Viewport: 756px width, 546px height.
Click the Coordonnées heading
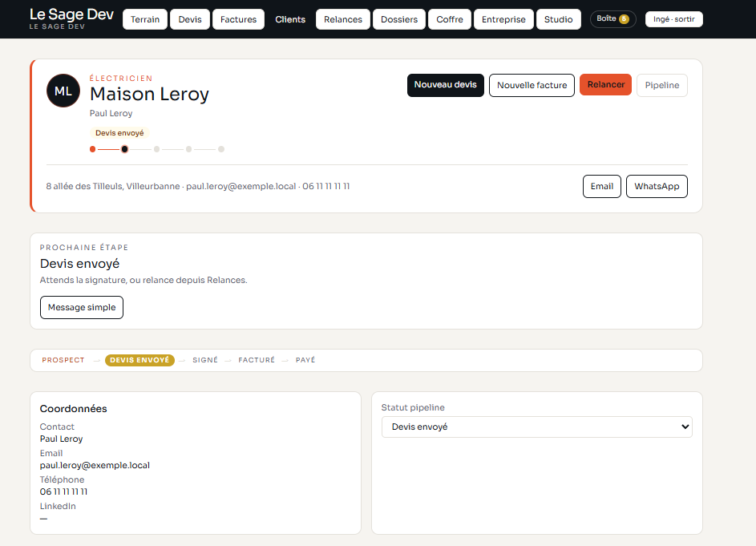pos(73,409)
